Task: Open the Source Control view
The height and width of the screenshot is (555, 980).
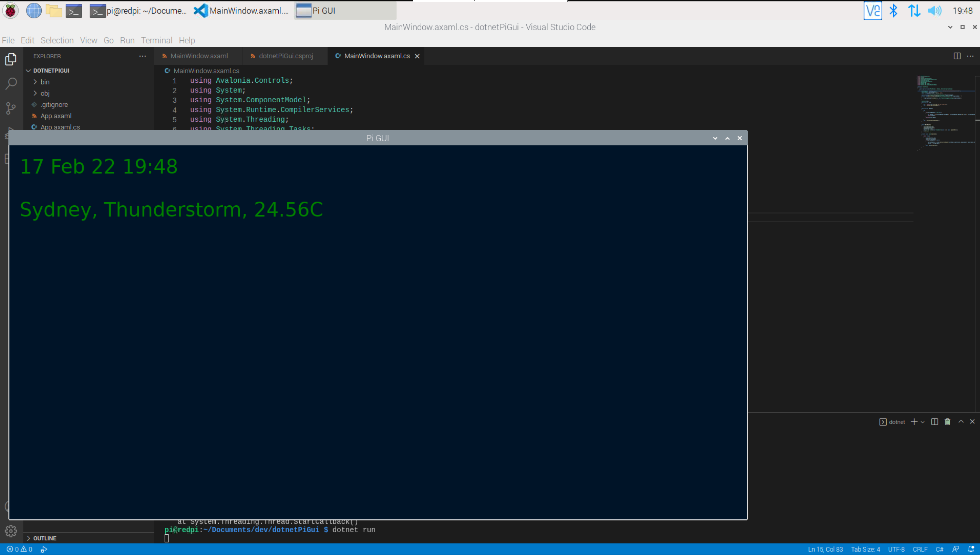Action: (11, 108)
